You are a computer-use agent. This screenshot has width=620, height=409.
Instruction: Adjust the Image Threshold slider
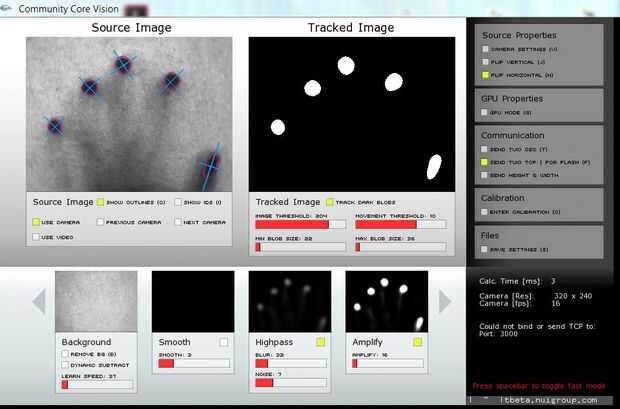301,224
